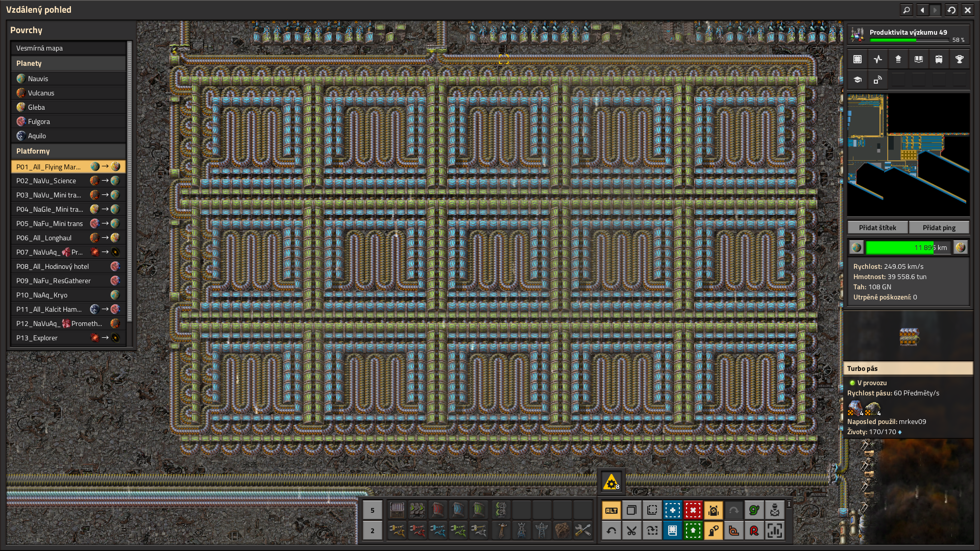This screenshot has height=551, width=980.
Task: Select the Fulgora planet
Action: (x=68, y=121)
